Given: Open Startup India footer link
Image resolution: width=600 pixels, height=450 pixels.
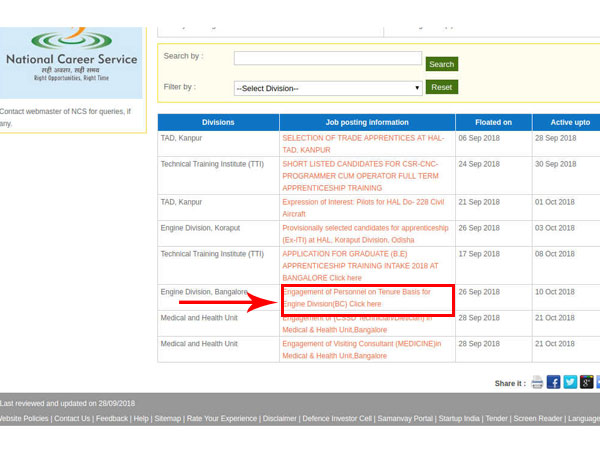Looking at the screenshot, I should 459,419.
